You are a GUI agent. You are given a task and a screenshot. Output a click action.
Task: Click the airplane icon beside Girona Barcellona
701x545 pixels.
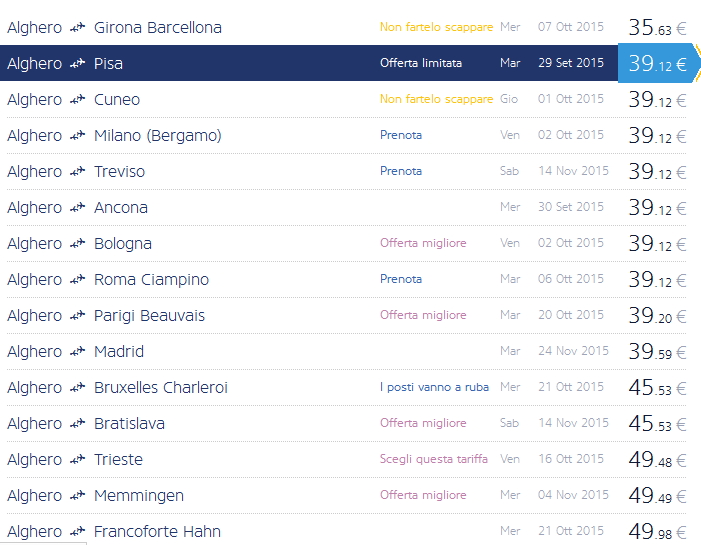[78, 28]
